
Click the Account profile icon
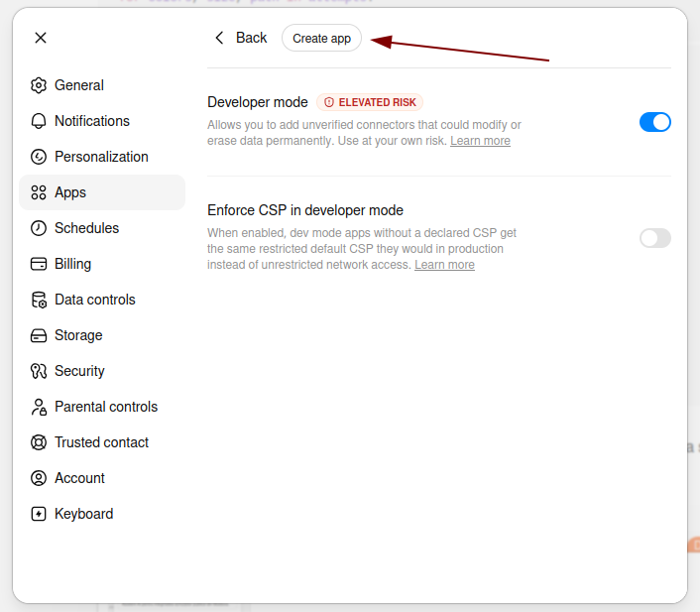click(x=39, y=478)
